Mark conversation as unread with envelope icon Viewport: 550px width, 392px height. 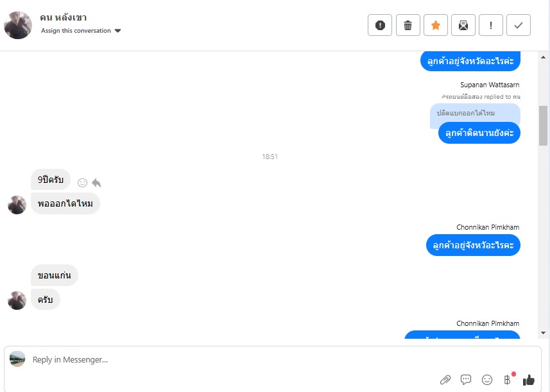(463, 25)
